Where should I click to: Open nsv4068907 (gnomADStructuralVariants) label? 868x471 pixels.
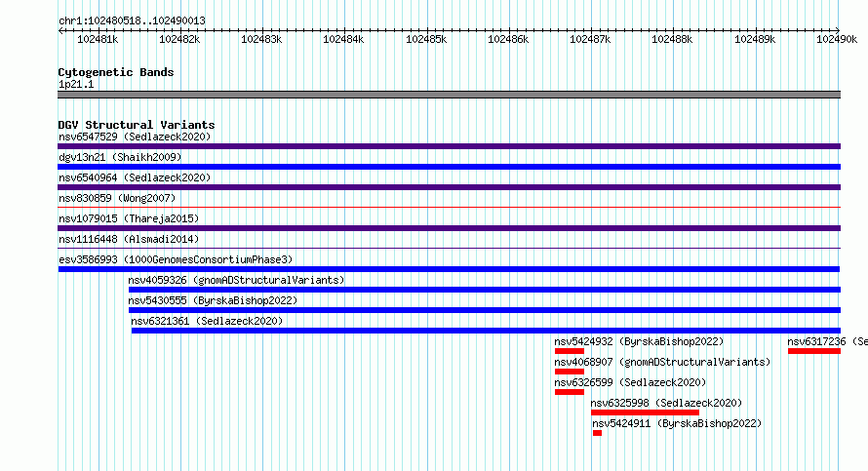pos(662,362)
